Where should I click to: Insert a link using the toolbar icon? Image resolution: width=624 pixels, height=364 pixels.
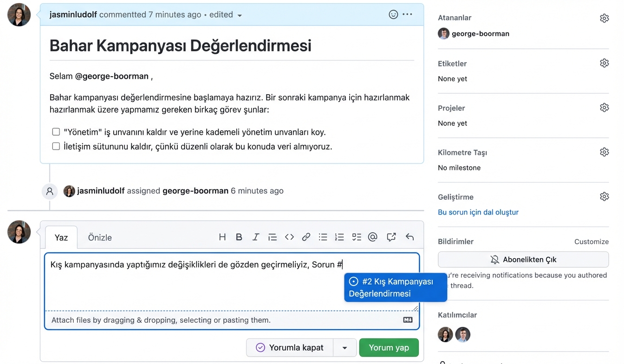click(x=306, y=237)
